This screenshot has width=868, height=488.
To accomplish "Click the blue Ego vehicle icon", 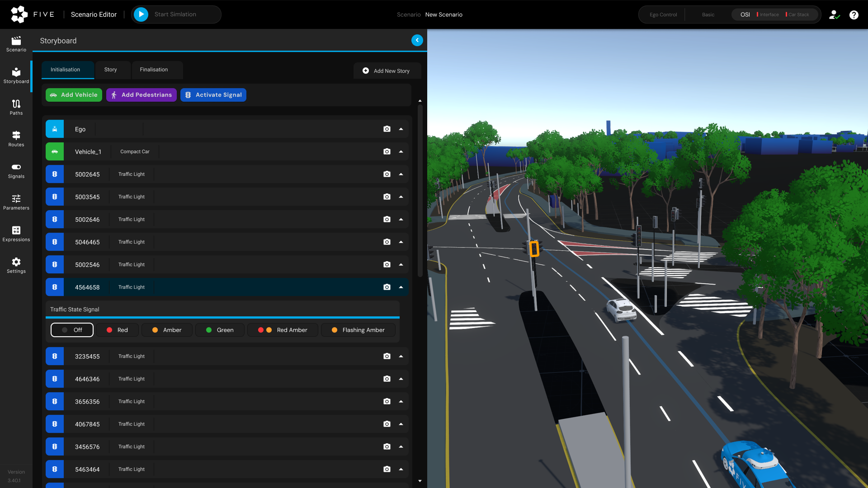I will (x=55, y=129).
